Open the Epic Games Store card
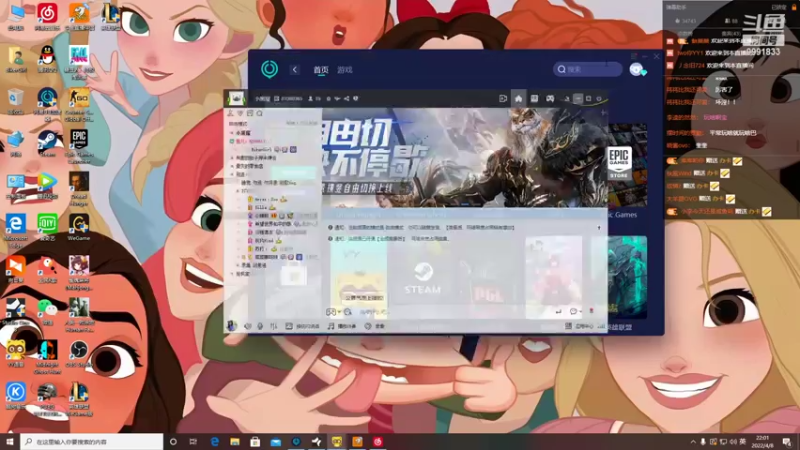 (x=619, y=164)
